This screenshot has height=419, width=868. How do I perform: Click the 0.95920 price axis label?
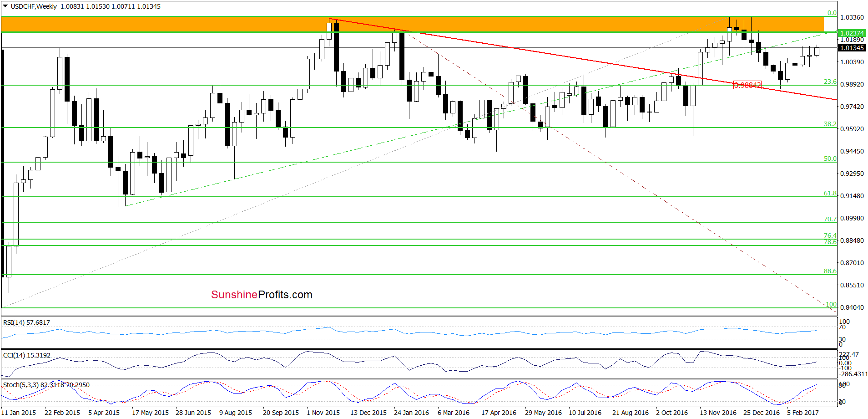coord(852,129)
